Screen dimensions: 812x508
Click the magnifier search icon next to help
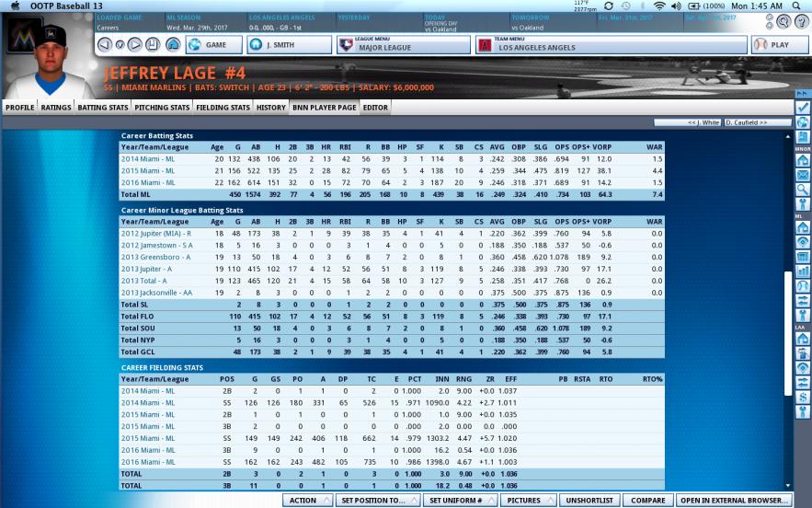pyautogui.click(x=783, y=21)
